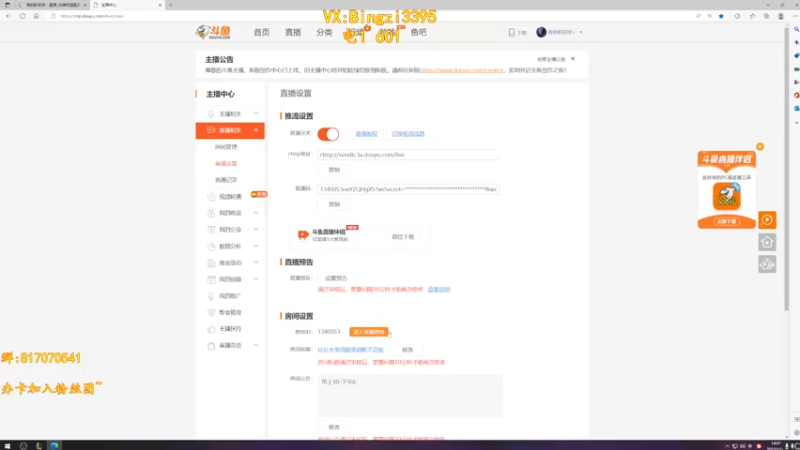This screenshot has height=450, width=800.
Task: Click the orange play icon on right float bar
Action: [x=767, y=220]
